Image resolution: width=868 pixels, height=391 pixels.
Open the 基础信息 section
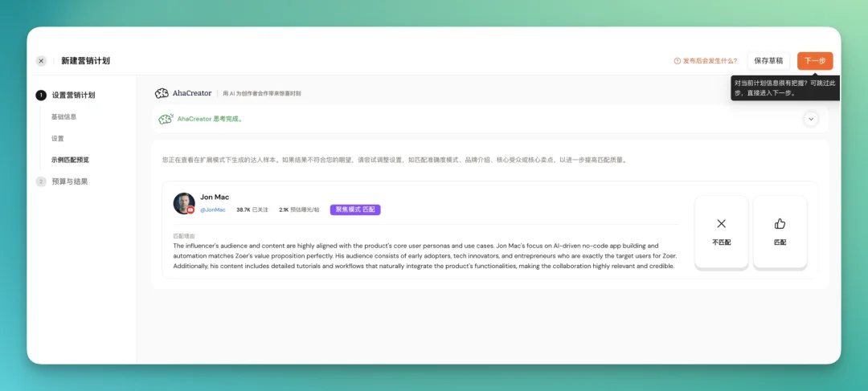point(63,116)
